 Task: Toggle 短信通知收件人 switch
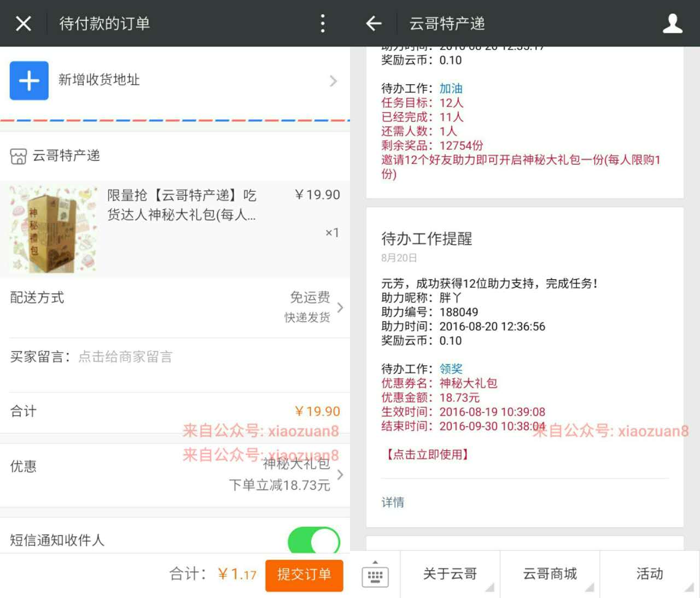pyautogui.click(x=314, y=541)
